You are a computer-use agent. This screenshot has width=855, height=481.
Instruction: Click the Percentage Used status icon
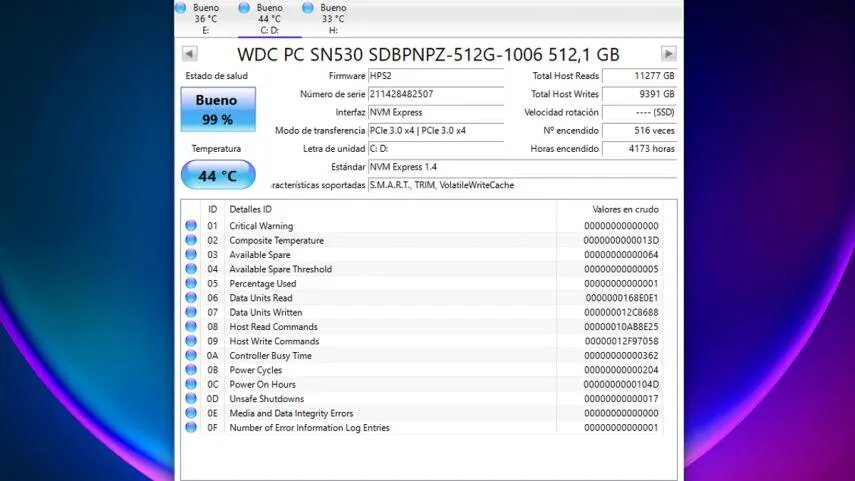[191, 283]
